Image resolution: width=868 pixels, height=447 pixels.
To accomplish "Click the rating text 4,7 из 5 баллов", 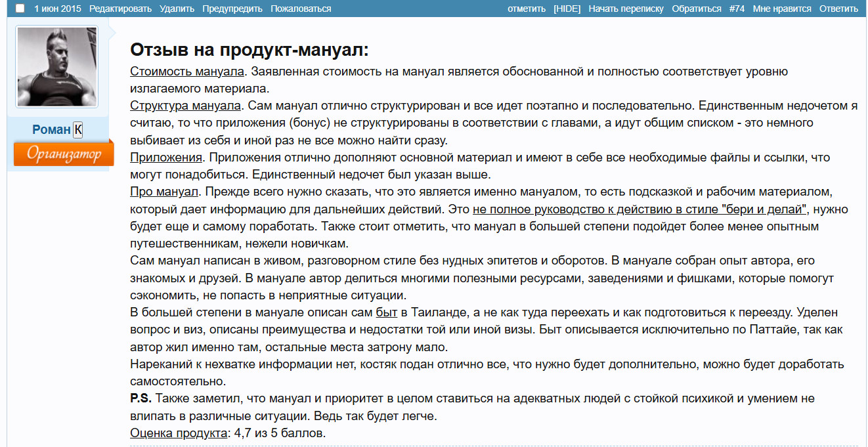I will [x=280, y=433].
